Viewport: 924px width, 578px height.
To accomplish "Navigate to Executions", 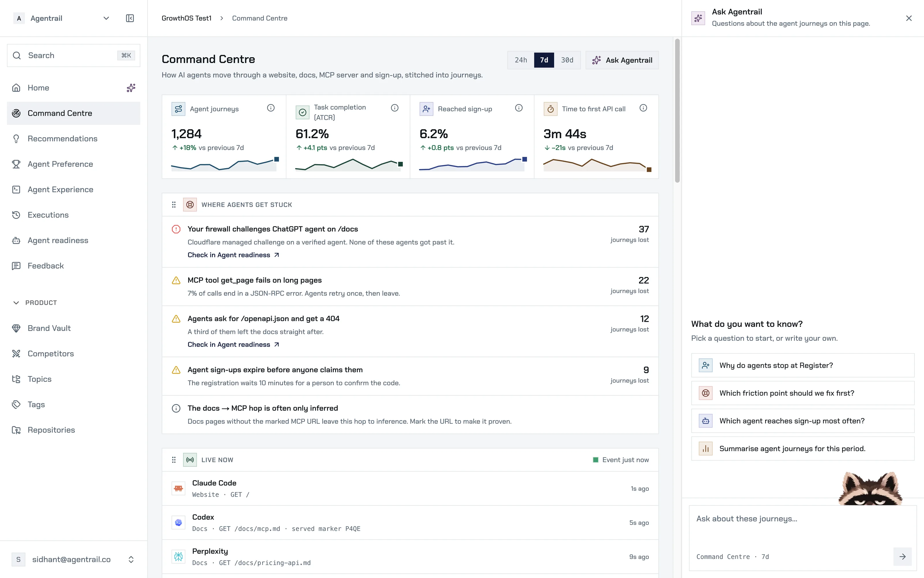I will 73,215.
